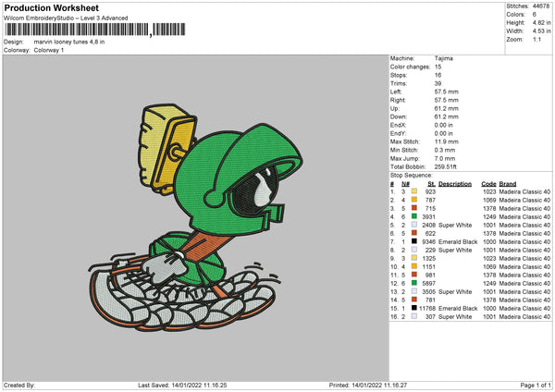Click 'Printed: 14/01/2022' footer text
Screen dimensions: 555x392
[356, 385]
